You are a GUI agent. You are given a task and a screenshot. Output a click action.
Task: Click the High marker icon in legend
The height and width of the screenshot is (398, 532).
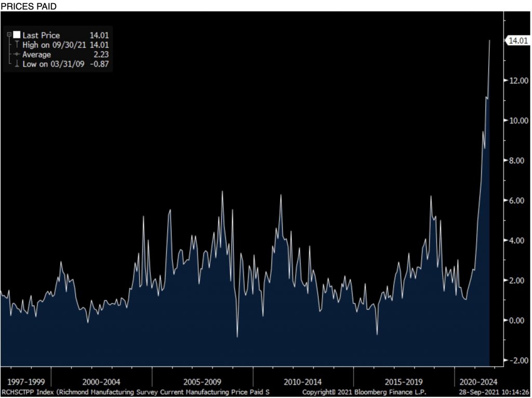coord(17,45)
